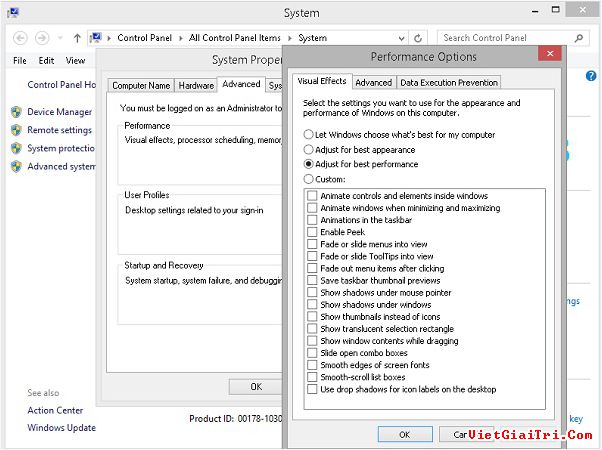Click the computer icon in the address bar
The width and height of the screenshot is (602, 450).
point(96,38)
